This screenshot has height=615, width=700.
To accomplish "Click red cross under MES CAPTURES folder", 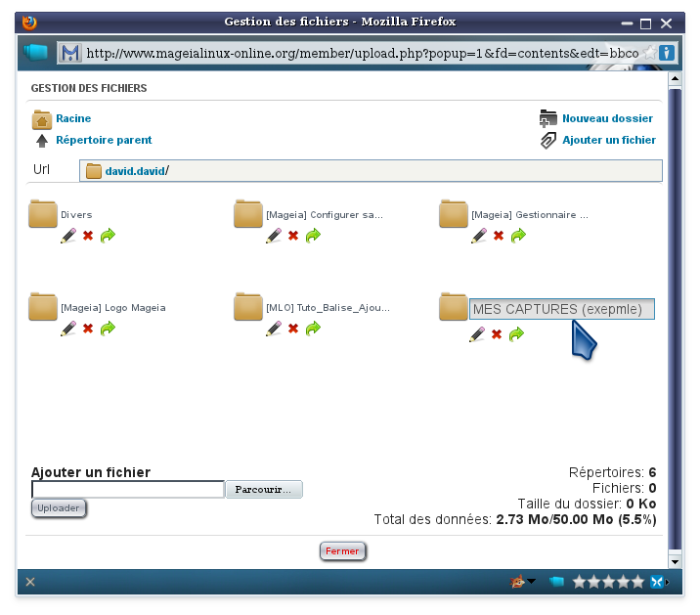I will pos(497,334).
